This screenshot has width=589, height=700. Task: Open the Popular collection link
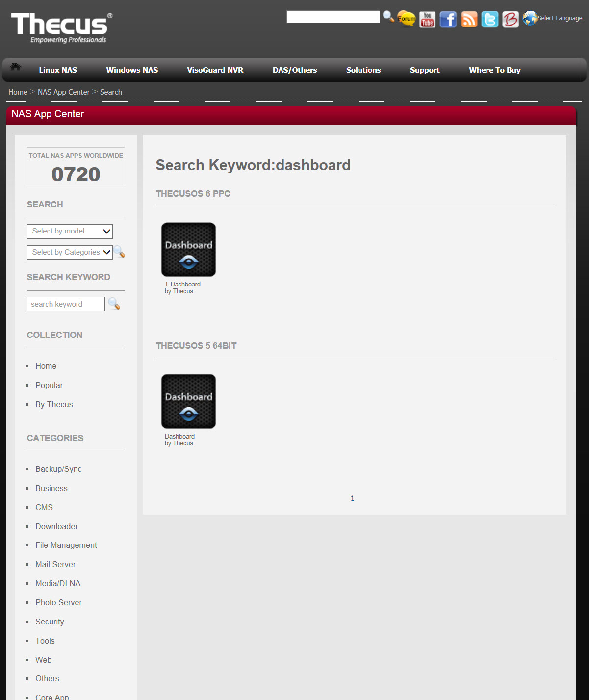click(49, 385)
